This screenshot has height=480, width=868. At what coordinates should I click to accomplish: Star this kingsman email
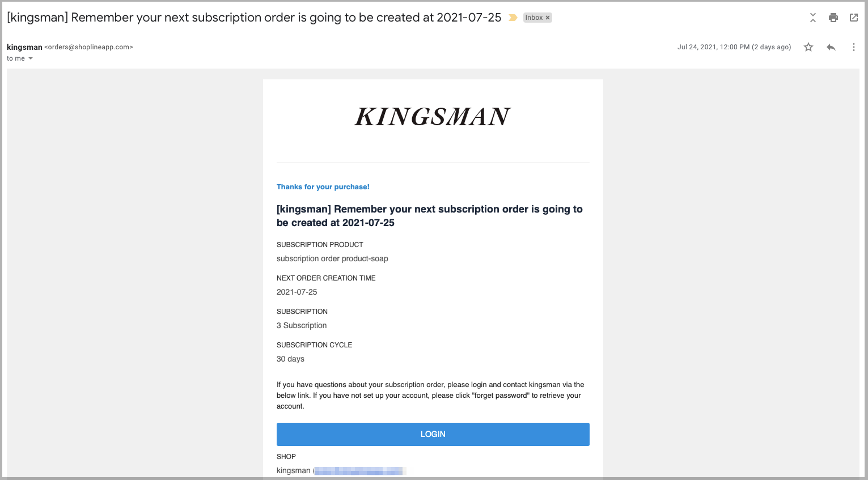(x=808, y=47)
